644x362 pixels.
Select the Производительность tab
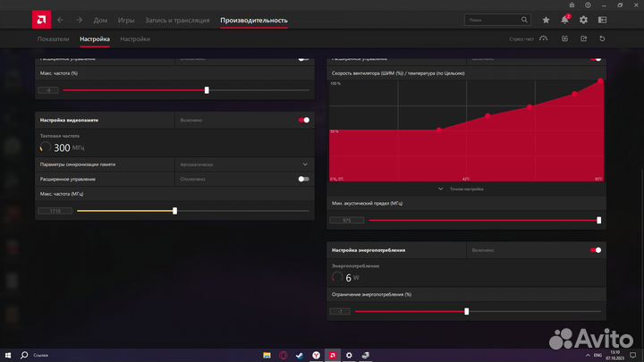pyautogui.click(x=254, y=20)
